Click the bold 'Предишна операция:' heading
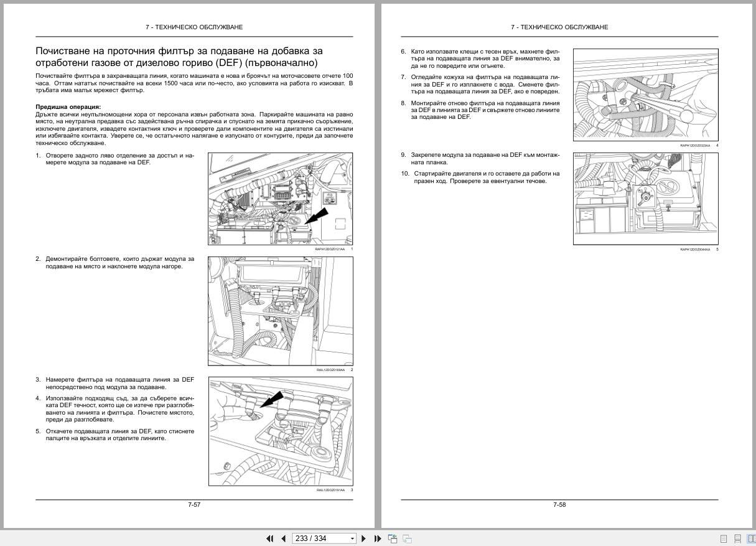Image resolution: width=756 pixels, height=546 pixels. [x=68, y=107]
